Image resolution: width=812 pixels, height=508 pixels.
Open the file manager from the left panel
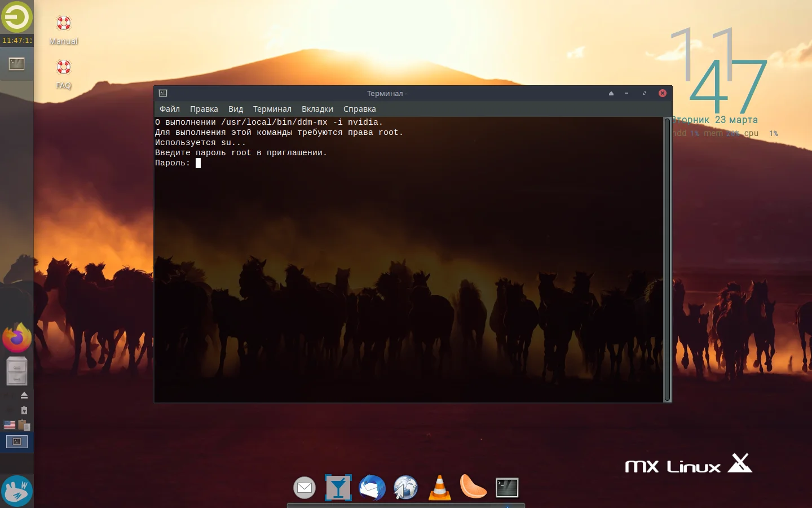click(x=16, y=371)
